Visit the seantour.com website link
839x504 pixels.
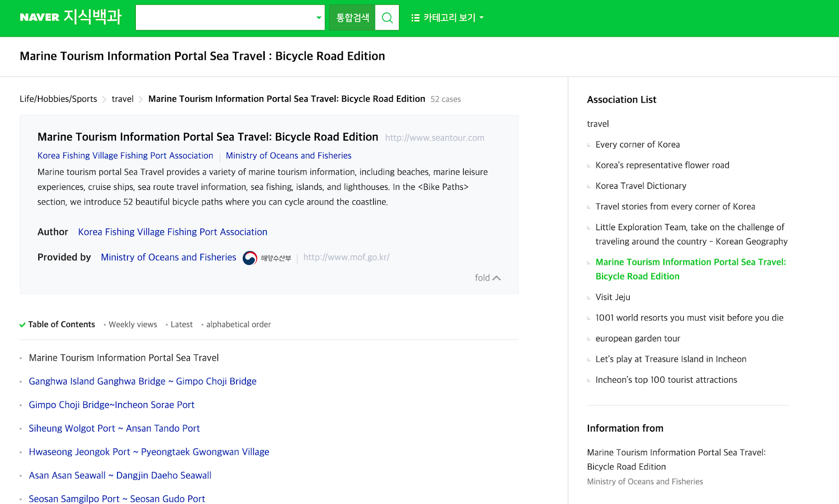pos(435,138)
